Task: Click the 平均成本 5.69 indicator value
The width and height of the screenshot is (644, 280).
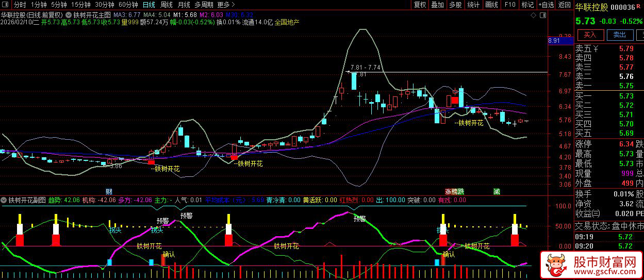Action: coord(235,200)
